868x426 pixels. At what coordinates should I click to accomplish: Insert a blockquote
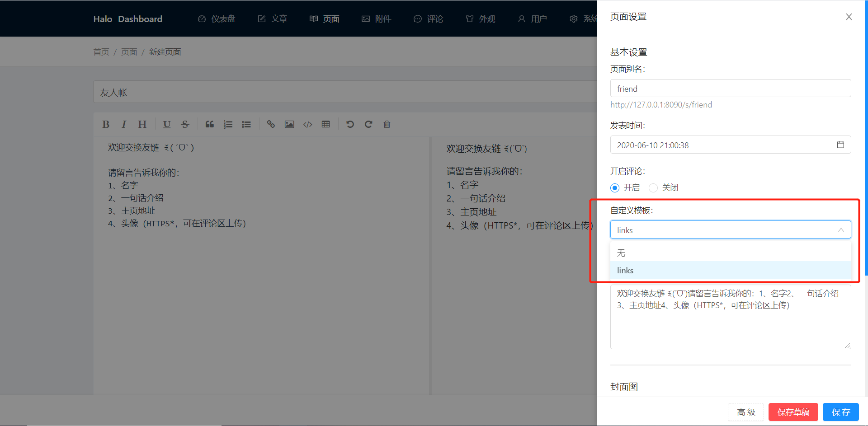(x=210, y=124)
